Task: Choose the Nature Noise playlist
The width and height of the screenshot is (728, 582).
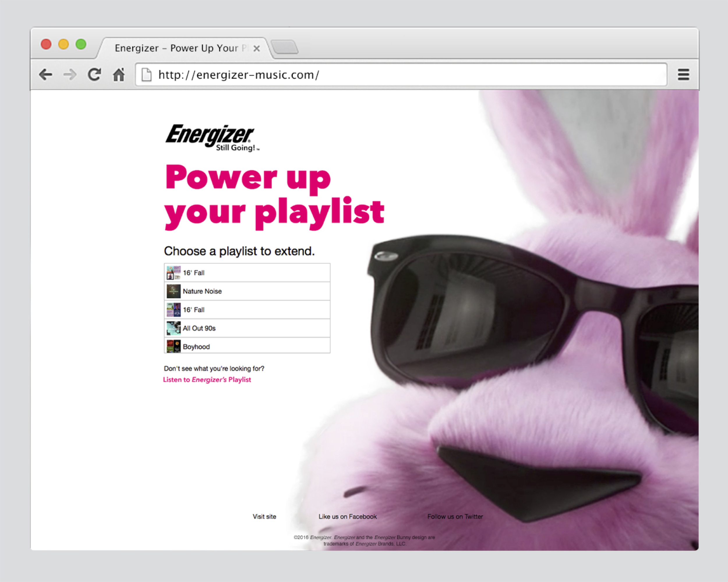Action: pos(247,291)
